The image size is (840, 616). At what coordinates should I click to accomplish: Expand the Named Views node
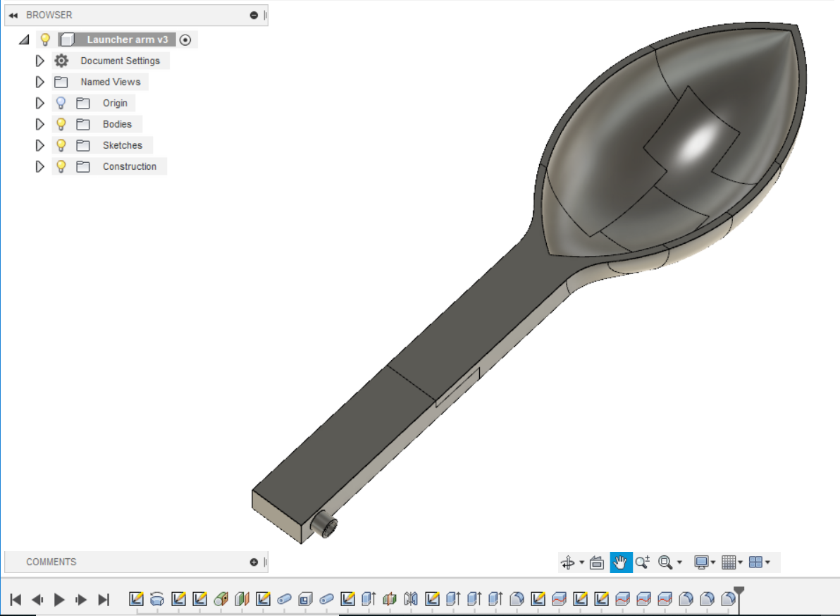[x=39, y=82]
